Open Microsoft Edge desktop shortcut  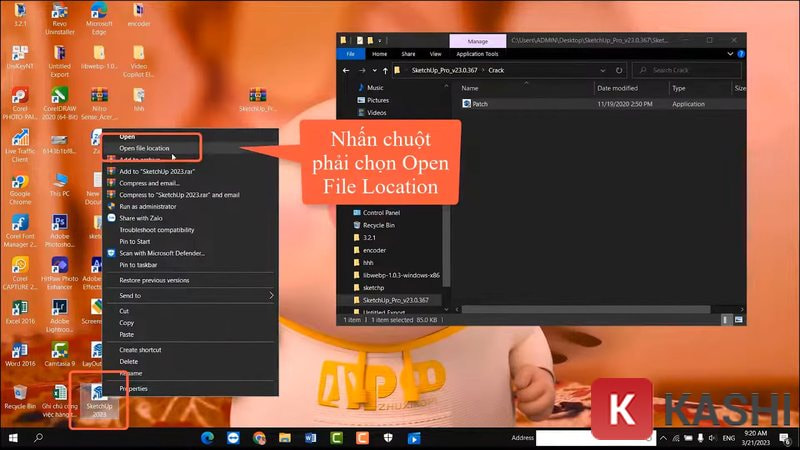99,19
